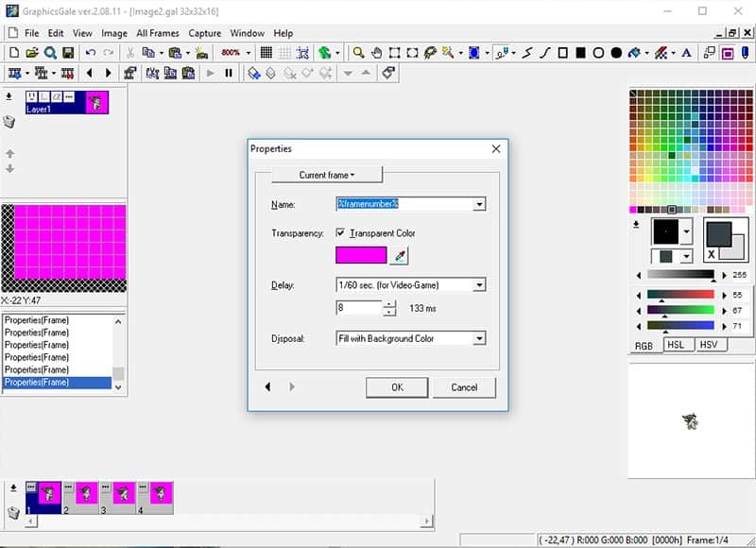Open the Delay unit dropdown
The width and height of the screenshot is (756, 548).
479,284
